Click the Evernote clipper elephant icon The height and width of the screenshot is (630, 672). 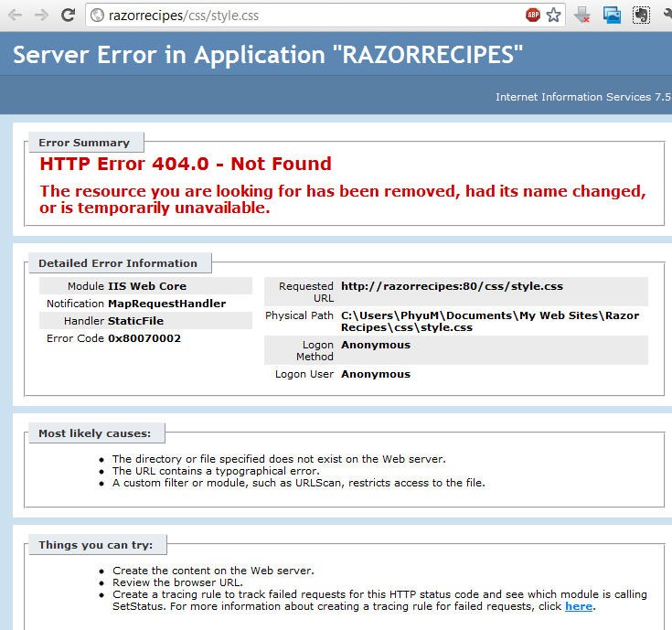[641, 15]
